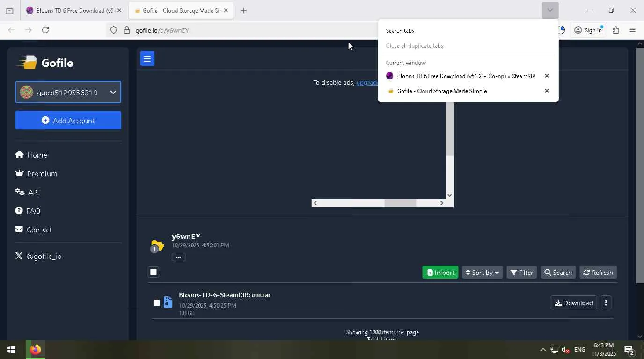Open the @gofile_io X profile link

point(38,256)
